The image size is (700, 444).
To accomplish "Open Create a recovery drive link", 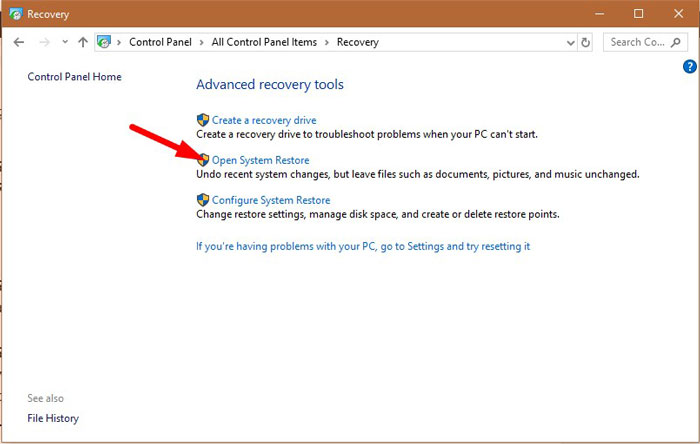I will click(264, 120).
